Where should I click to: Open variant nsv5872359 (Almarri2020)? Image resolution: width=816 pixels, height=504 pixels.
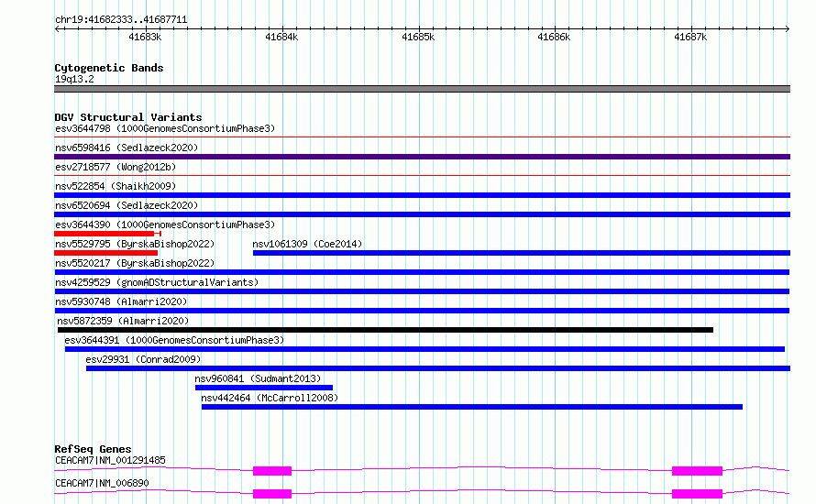tap(123, 321)
